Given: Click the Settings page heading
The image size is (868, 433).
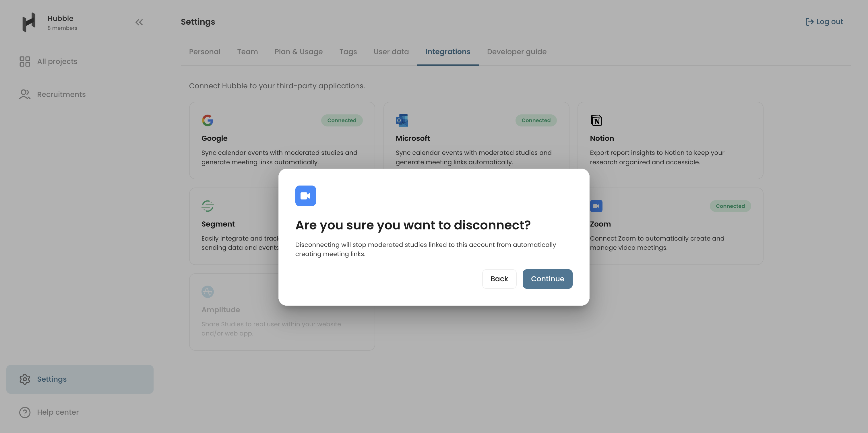Looking at the screenshot, I should (198, 22).
